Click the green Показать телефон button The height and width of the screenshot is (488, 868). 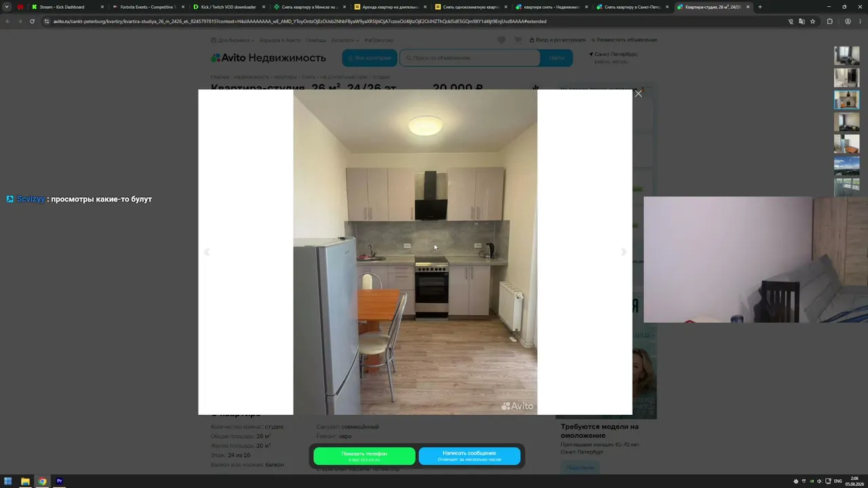pyautogui.click(x=364, y=456)
